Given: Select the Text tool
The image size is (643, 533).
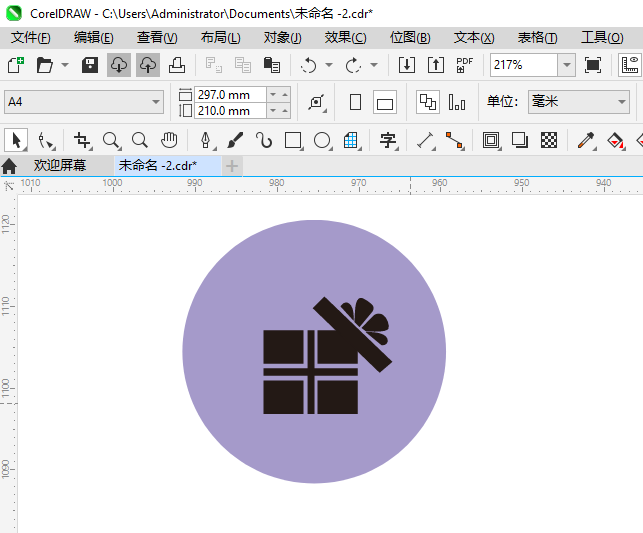Looking at the screenshot, I should [388, 141].
